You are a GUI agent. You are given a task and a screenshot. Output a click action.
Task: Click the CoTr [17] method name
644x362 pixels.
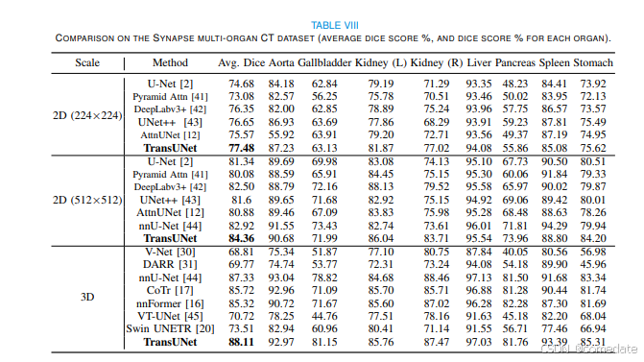pos(170,290)
